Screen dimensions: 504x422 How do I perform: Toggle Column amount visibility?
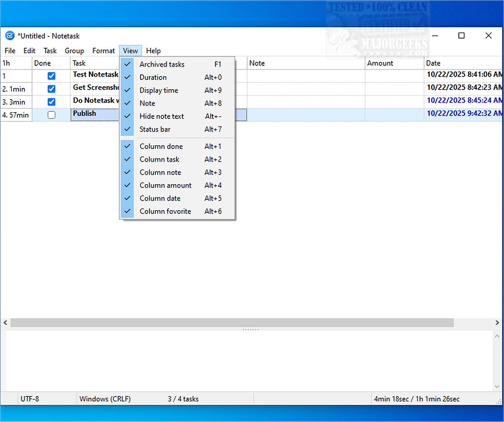coord(177,185)
